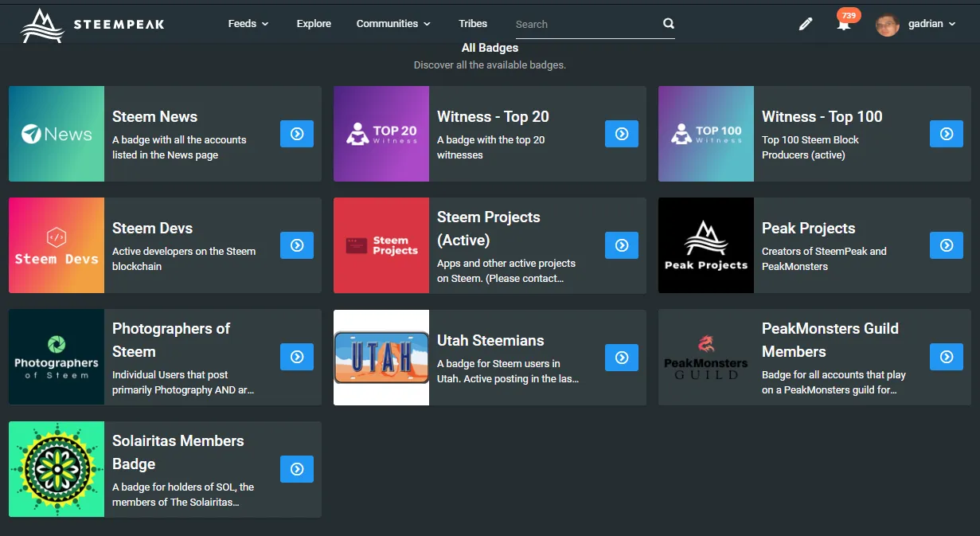
Task: Click 'Top 100 Steem Block Producers (active)' text
Action: 810,147
